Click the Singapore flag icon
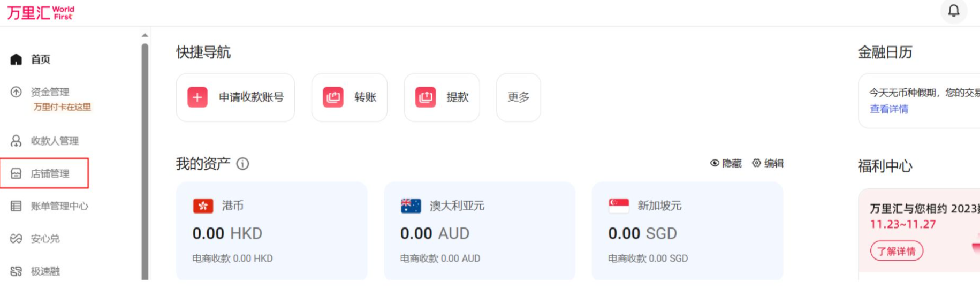The height and width of the screenshot is (289, 980). 619,206
